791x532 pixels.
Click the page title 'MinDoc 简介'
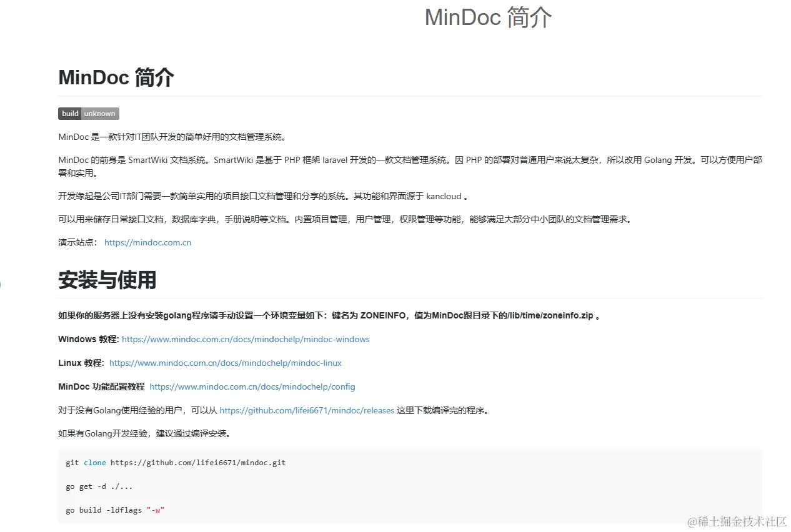click(488, 17)
